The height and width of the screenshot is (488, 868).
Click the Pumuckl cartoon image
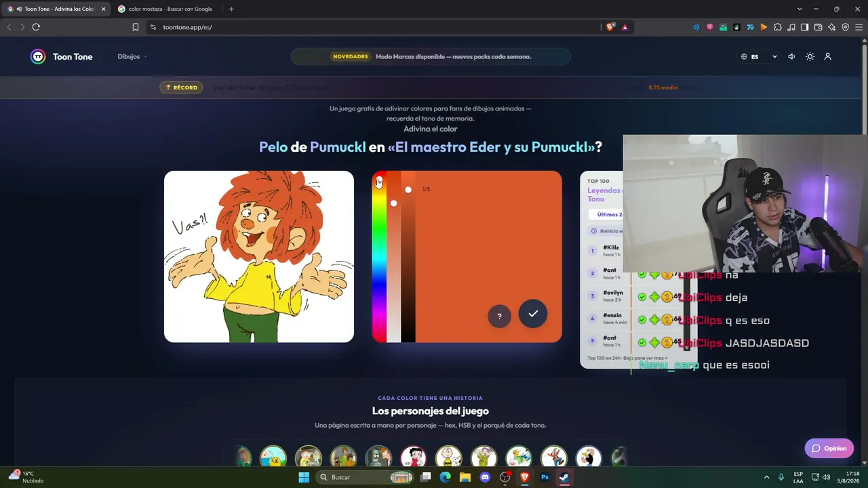coord(259,257)
